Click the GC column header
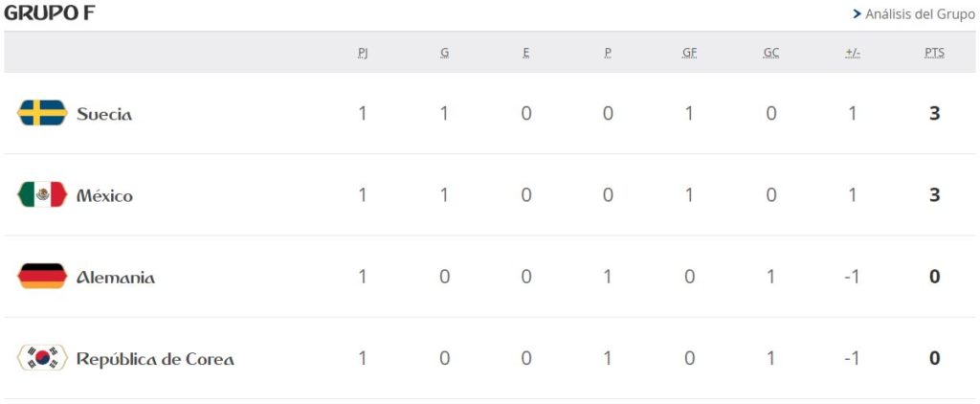The image size is (980, 404). point(771,54)
